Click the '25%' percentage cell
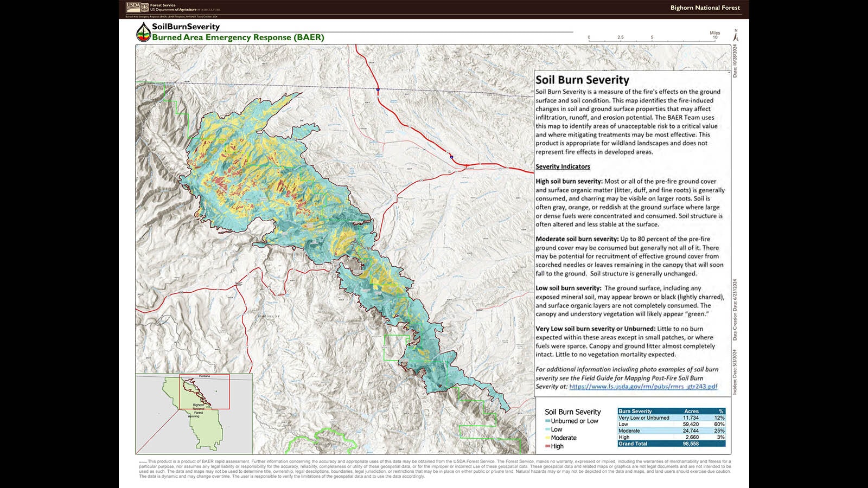The image size is (868, 488). point(719,431)
